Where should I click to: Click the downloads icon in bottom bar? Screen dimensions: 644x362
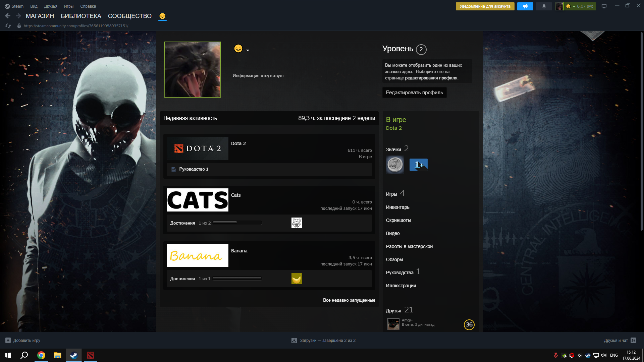click(x=294, y=340)
